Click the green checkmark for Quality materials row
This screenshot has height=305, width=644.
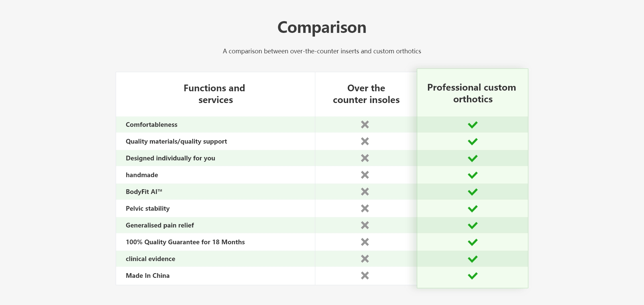473,142
